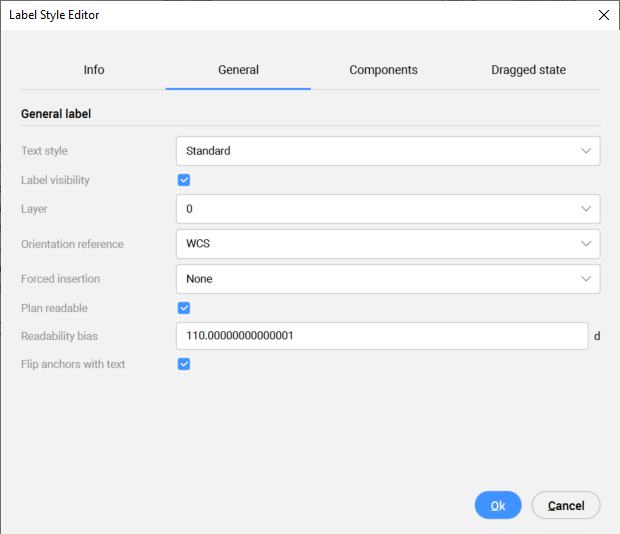The height and width of the screenshot is (534, 620).
Task: Confirm changes with the Ok button
Action: (x=498, y=505)
